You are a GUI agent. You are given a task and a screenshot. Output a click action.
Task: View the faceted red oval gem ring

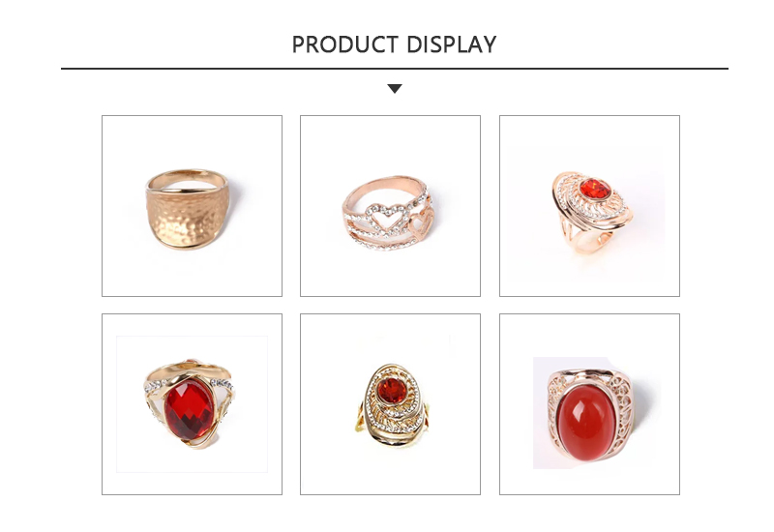192,404
